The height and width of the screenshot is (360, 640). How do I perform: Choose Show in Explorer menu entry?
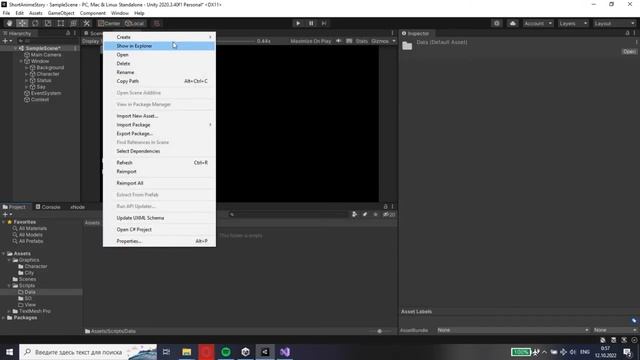pos(159,46)
